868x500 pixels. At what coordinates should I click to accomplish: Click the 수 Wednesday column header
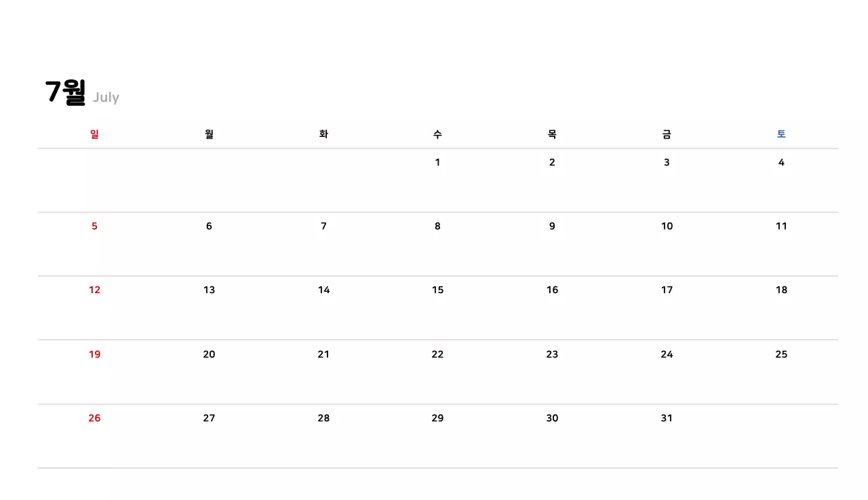[437, 134]
